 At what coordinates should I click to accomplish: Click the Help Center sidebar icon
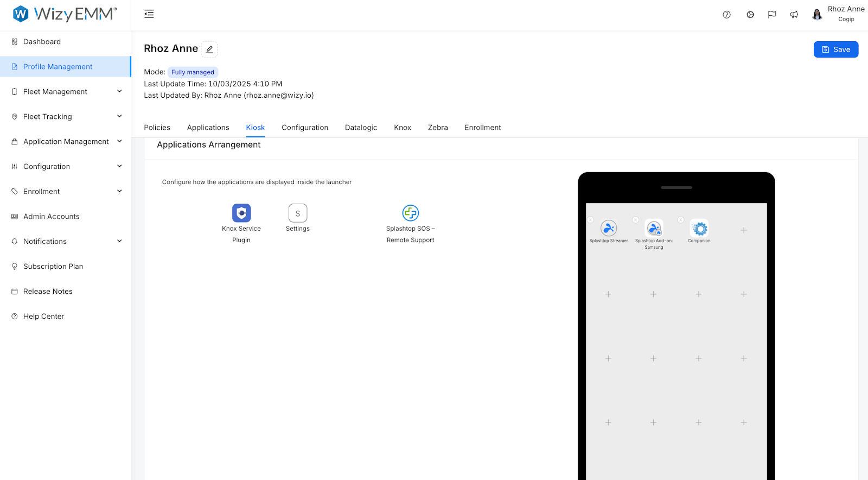point(15,317)
